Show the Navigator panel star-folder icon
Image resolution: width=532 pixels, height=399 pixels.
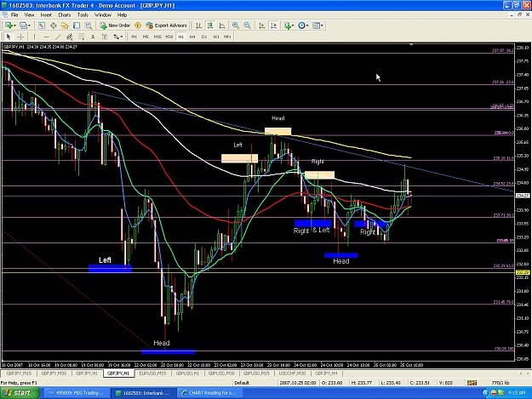coord(65,26)
